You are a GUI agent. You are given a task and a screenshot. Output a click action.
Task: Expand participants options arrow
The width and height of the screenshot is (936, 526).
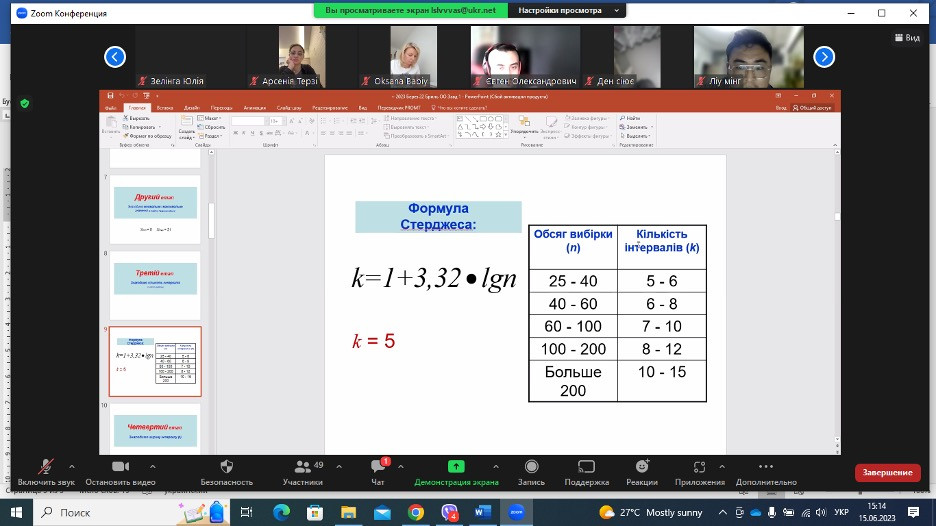pos(339,466)
